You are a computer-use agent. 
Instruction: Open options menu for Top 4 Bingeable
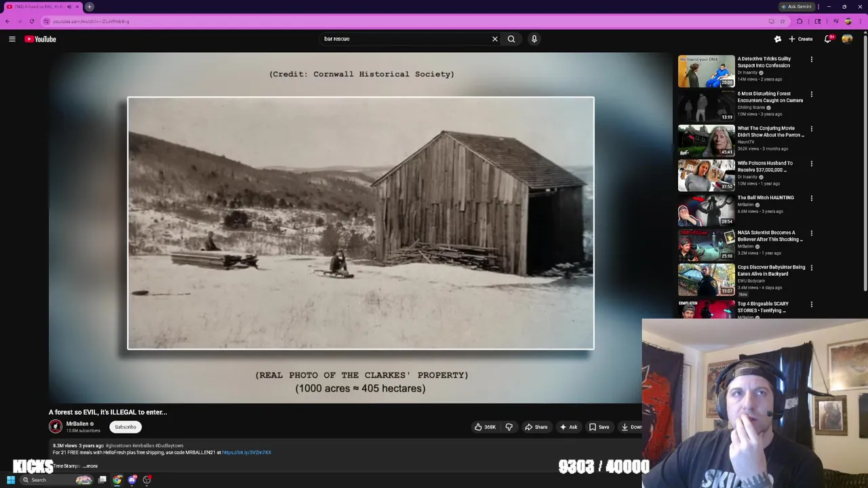811,305
